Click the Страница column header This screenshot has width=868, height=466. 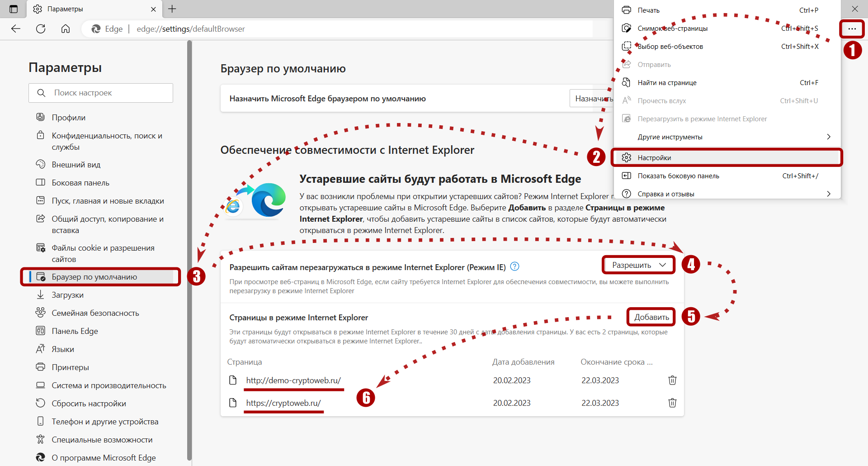(245, 362)
